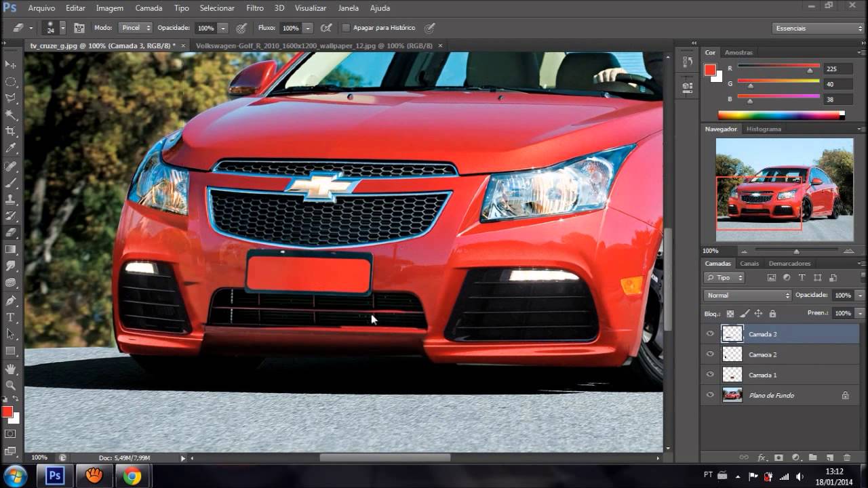Toggle Quick Mask mode
Image resolution: width=868 pixels, height=488 pixels.
pos(11,434)
